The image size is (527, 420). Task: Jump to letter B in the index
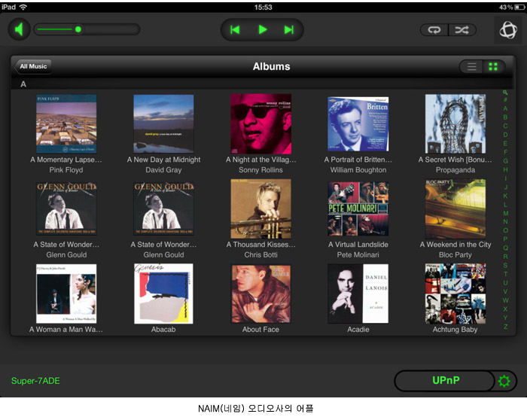[505, 117]
